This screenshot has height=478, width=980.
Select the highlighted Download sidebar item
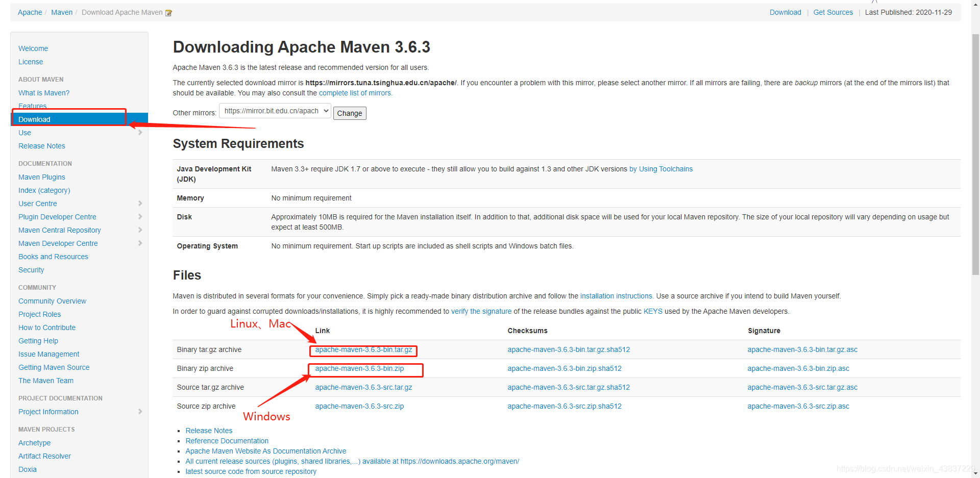79,119
